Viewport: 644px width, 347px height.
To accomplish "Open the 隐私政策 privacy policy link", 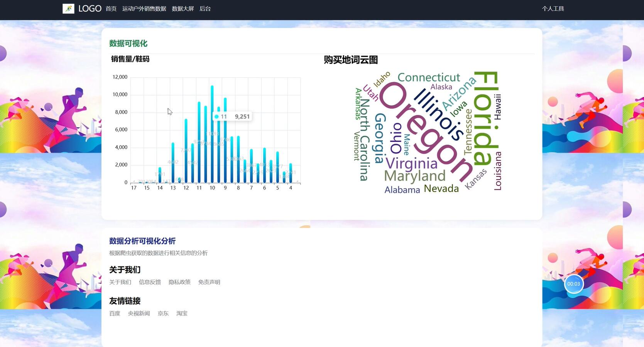I will click(x=179, y=282).
